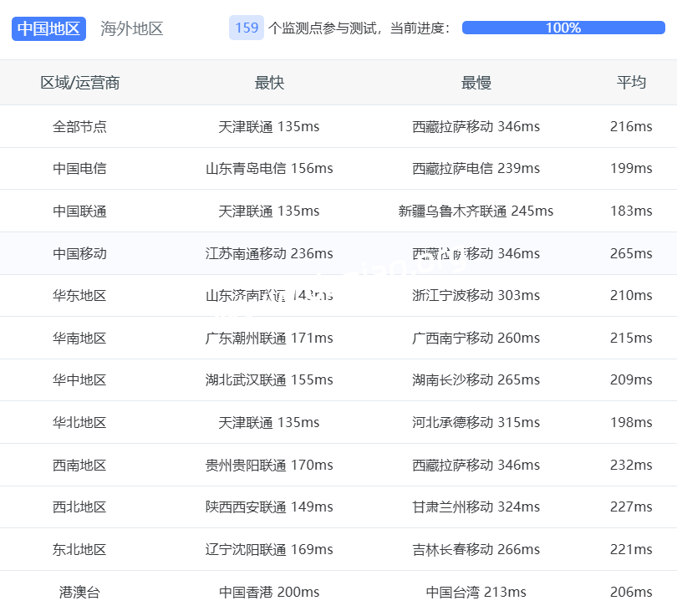
Task: Choose the 中国联通 row label
Action: pyautogui.click(x=79, y=211)
